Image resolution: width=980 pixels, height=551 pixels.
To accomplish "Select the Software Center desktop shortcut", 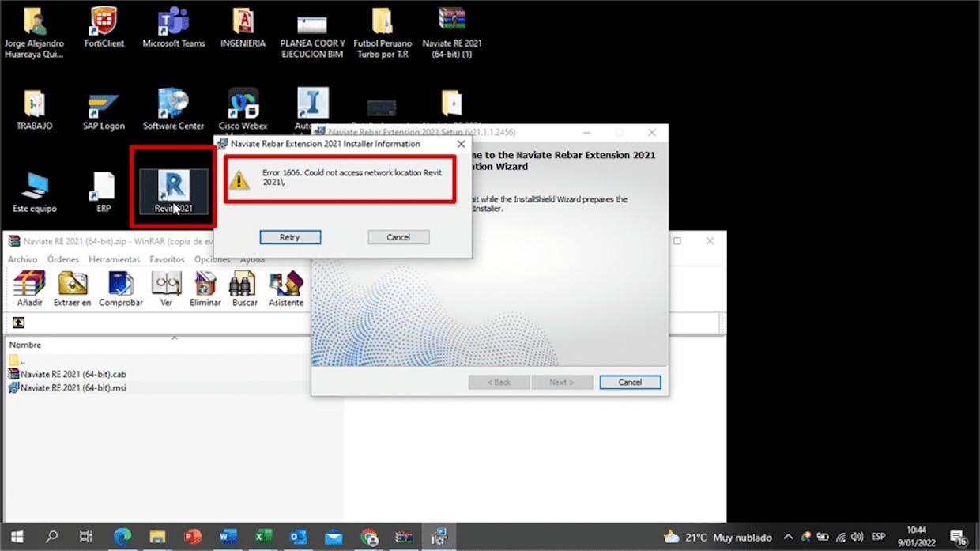I will click(x=174, y=111).
